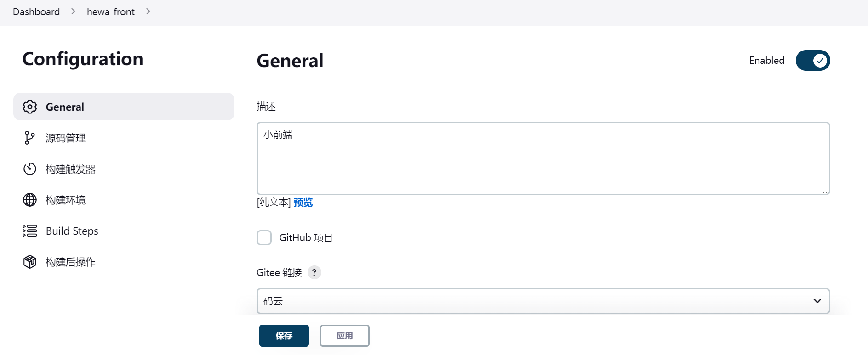Open Build Steps section

click(x=72, y=231)
